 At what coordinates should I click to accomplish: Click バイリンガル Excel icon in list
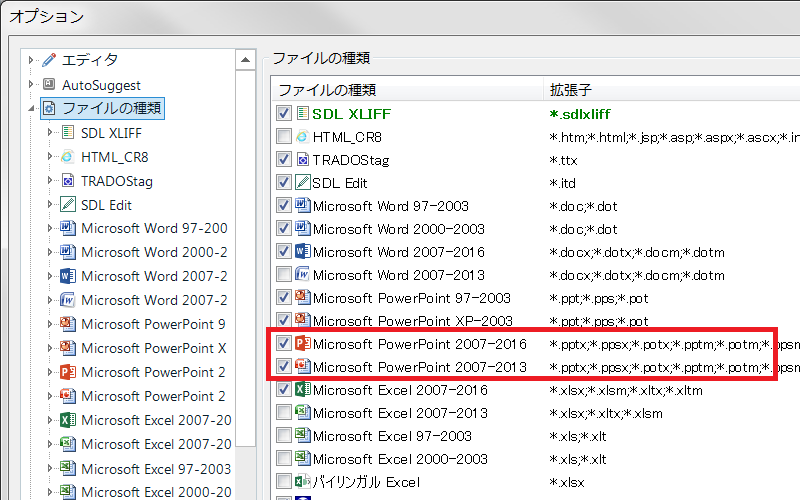coord(303,482)
